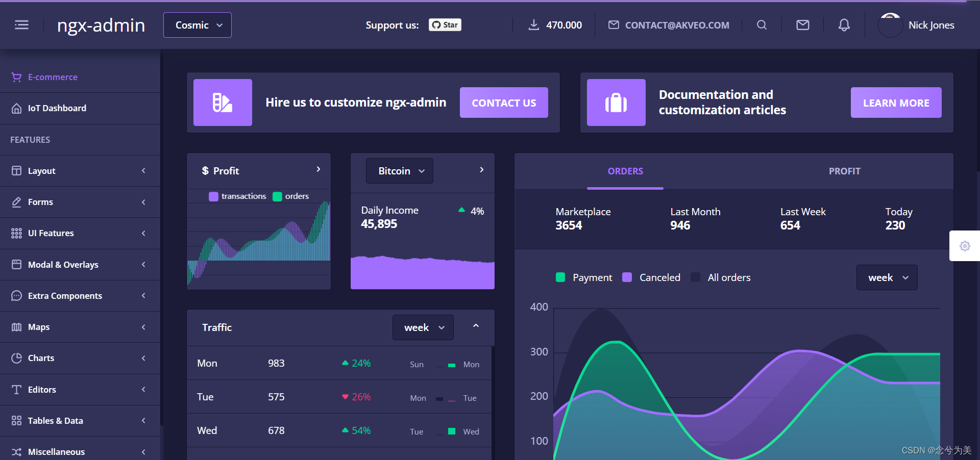Toggle Payment legend checkbox

point(560,277)
